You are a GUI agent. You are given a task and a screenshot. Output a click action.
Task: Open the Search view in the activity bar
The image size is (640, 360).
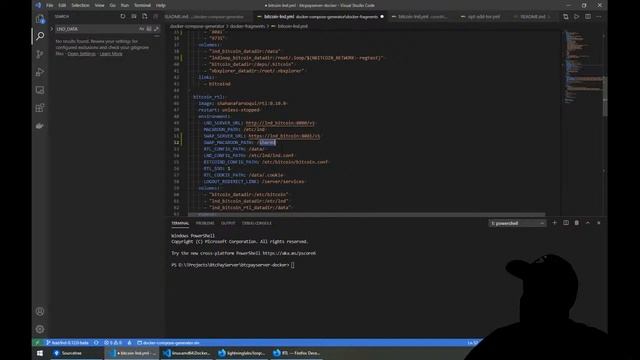40,36
